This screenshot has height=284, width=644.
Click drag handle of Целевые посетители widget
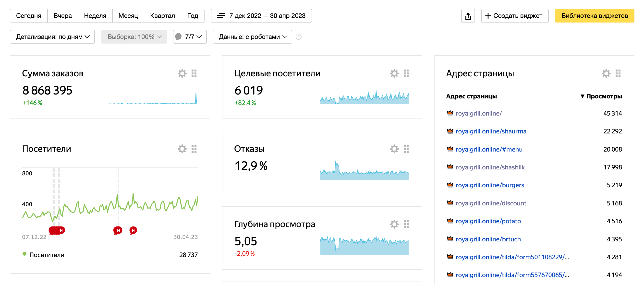coord(406,73)
